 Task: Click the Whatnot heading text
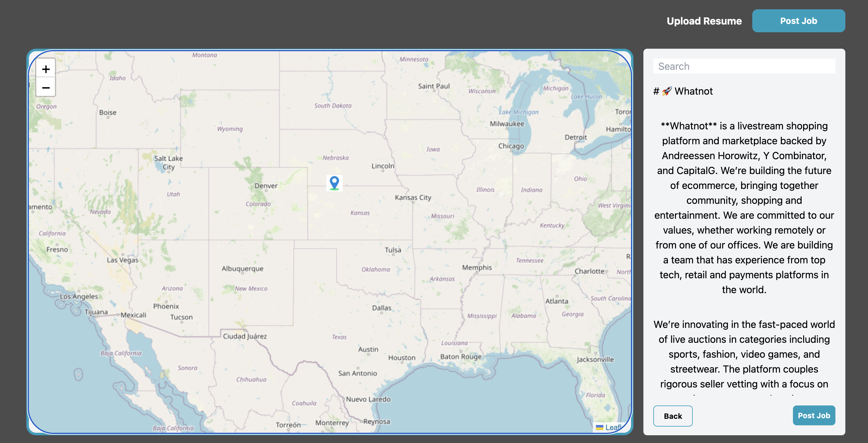[693, 91]
